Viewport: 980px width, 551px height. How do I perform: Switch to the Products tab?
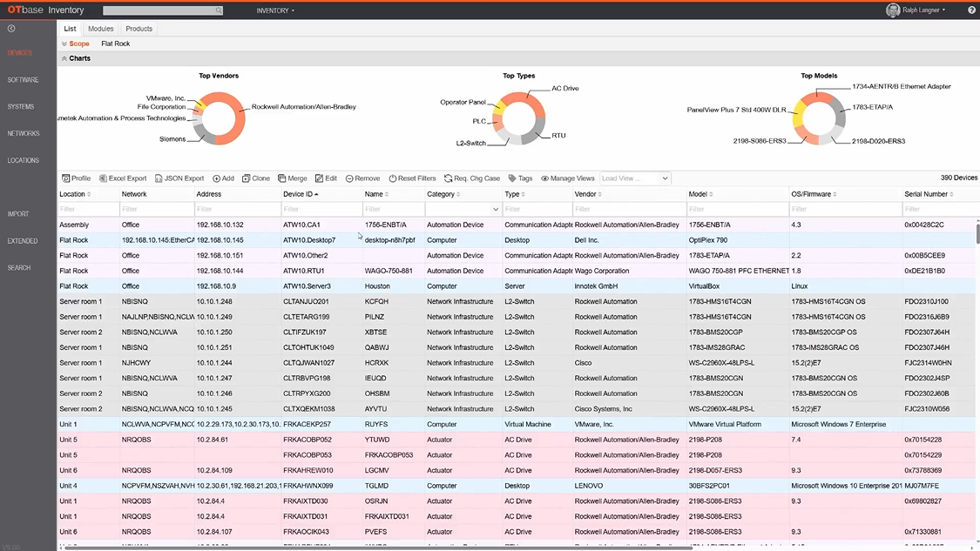[139, 29]
